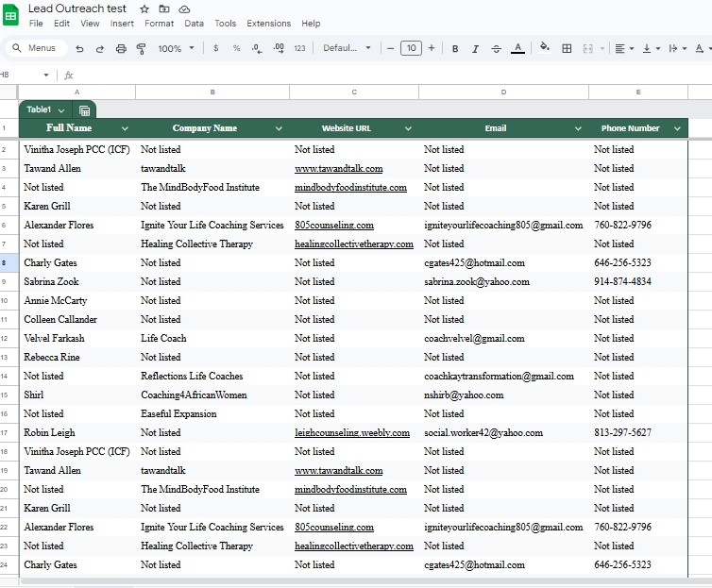Image resolution: width=712 pixels, height=588 pixels.
Task: Open more number formats (123)
Action: click(299, 48)
